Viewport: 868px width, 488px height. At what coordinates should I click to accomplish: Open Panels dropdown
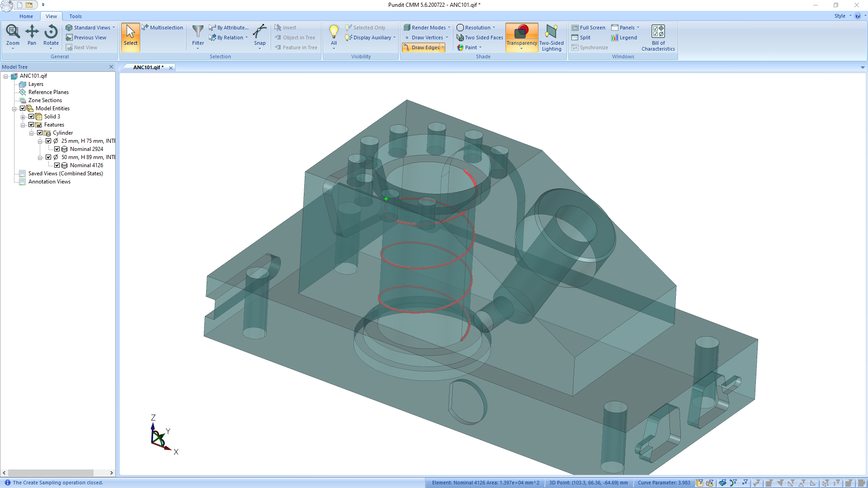[x=626, y=28]
